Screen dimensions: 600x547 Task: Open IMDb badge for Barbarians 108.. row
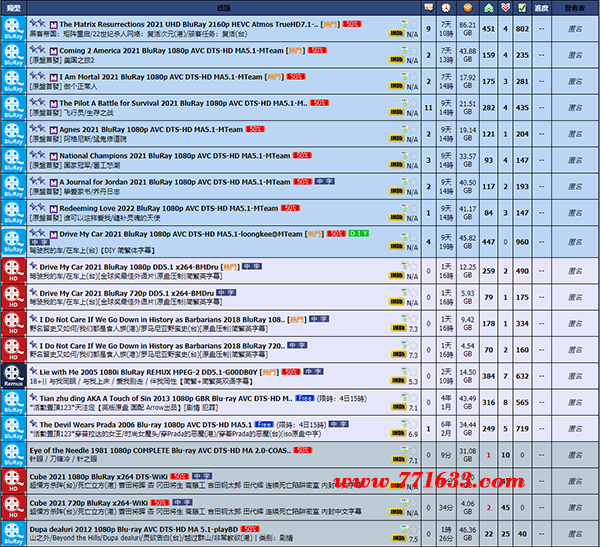pyautogui.click(x=398, y=328)
